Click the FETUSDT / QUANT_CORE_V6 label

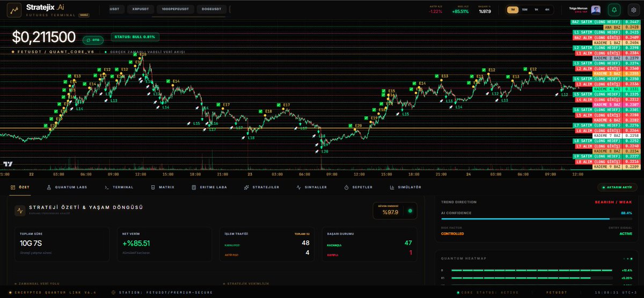point(55,52)
